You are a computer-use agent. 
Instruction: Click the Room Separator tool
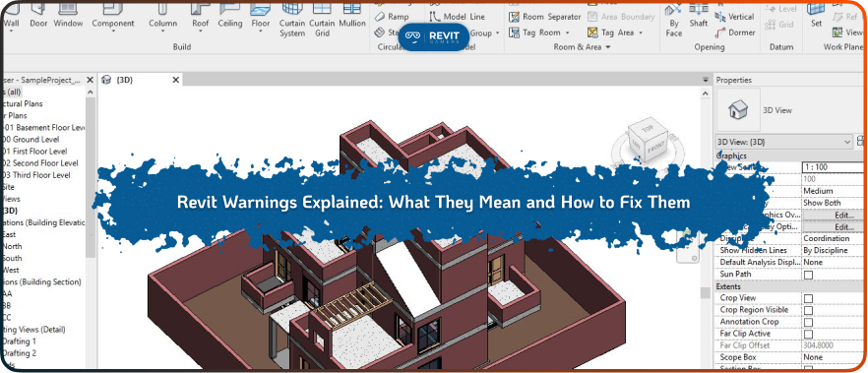[x=545, y=17]
